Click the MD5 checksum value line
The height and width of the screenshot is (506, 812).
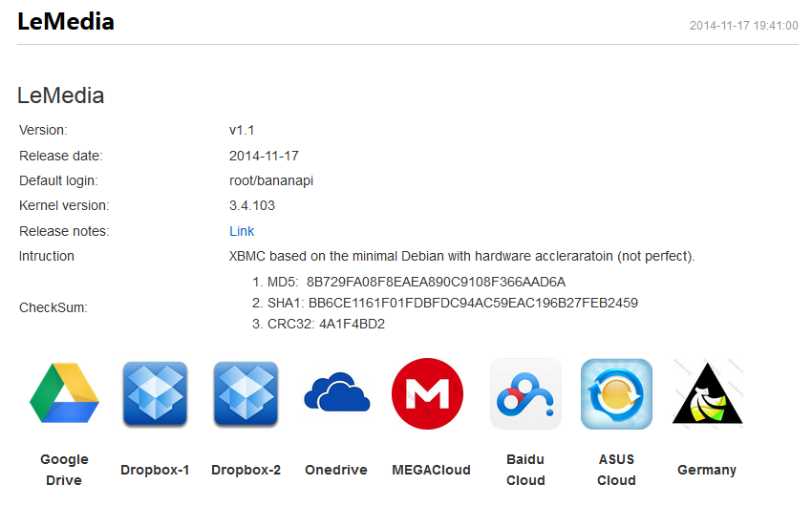click(x=417, y=282)
